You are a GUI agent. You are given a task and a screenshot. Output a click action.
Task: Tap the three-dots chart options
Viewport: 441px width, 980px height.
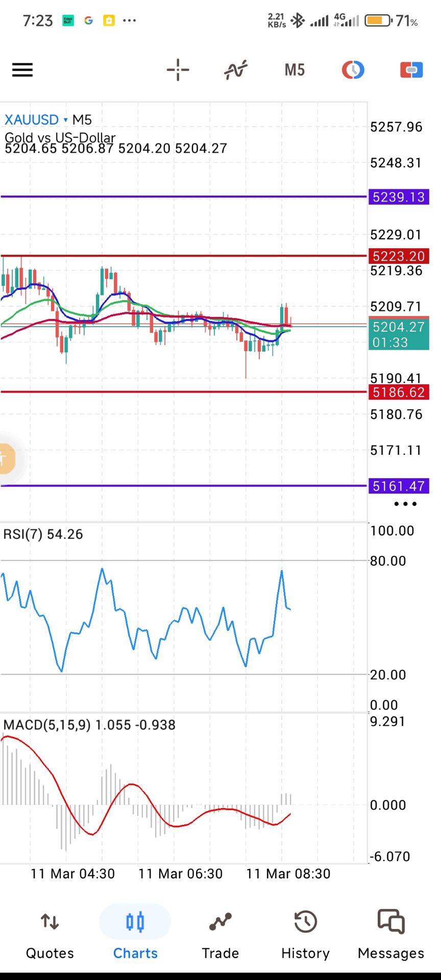point(405,504)
